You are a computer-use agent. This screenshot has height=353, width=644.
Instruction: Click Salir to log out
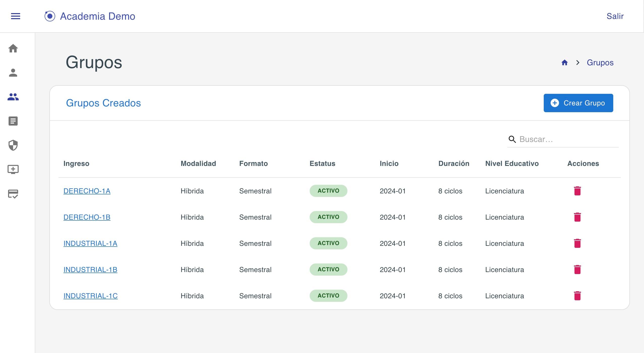point(615,16)
